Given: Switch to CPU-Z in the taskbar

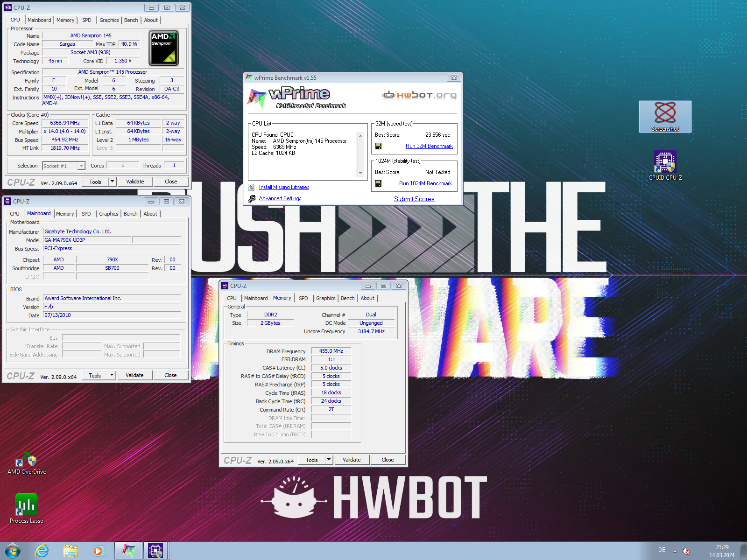Looking at the screenshot, I should pos(155,551).
